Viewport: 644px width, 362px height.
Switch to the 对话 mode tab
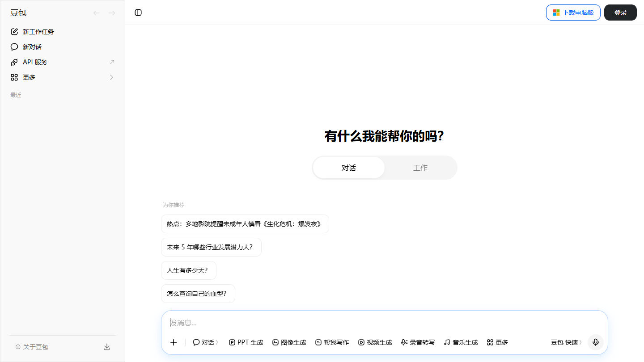[x=349, y=168]
